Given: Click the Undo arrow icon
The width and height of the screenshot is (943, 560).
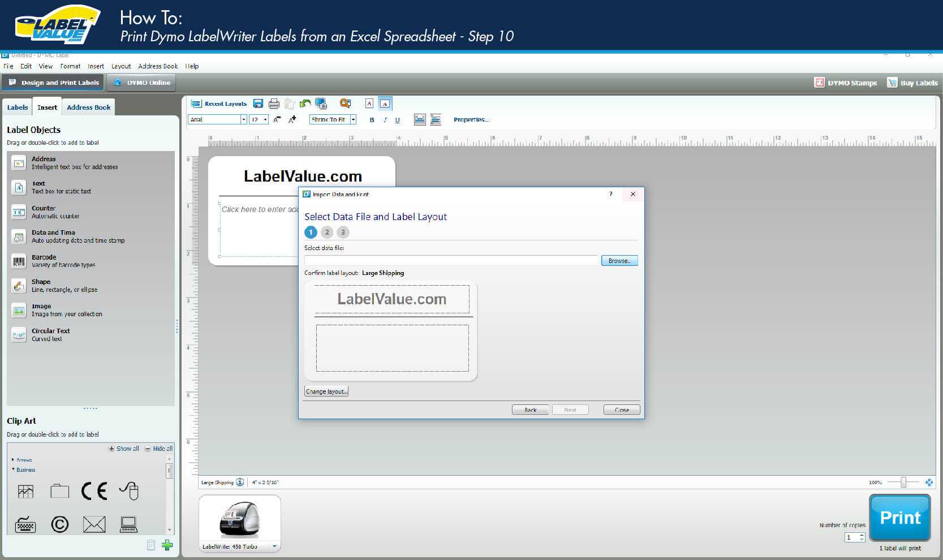Looking at the screenshot, I should (x=305, y=104).
